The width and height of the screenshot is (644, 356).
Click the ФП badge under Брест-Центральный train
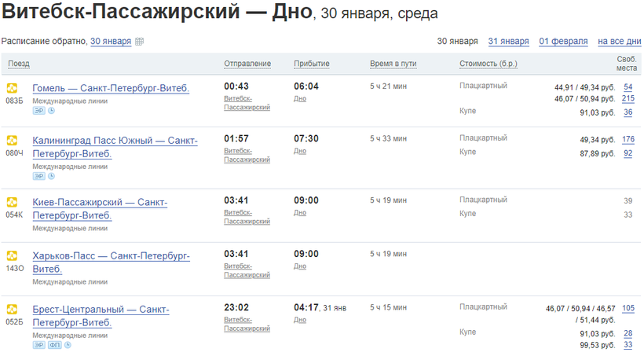tap(55, 345)
